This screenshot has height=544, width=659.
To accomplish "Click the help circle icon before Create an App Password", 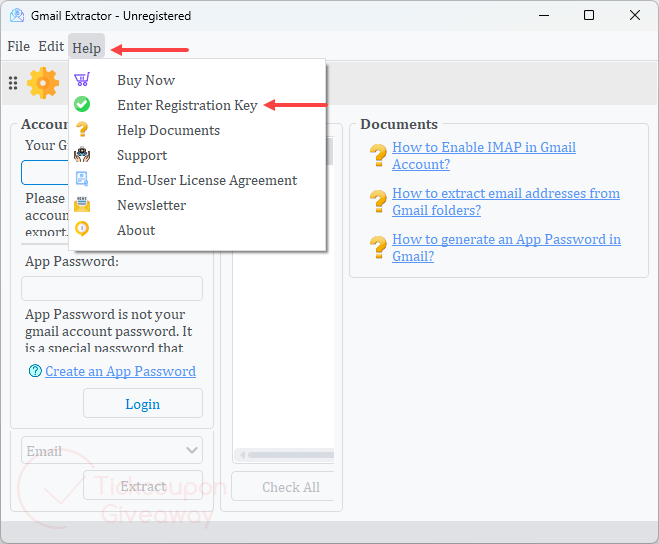I will pyautogui.click(x=35, y=371).
